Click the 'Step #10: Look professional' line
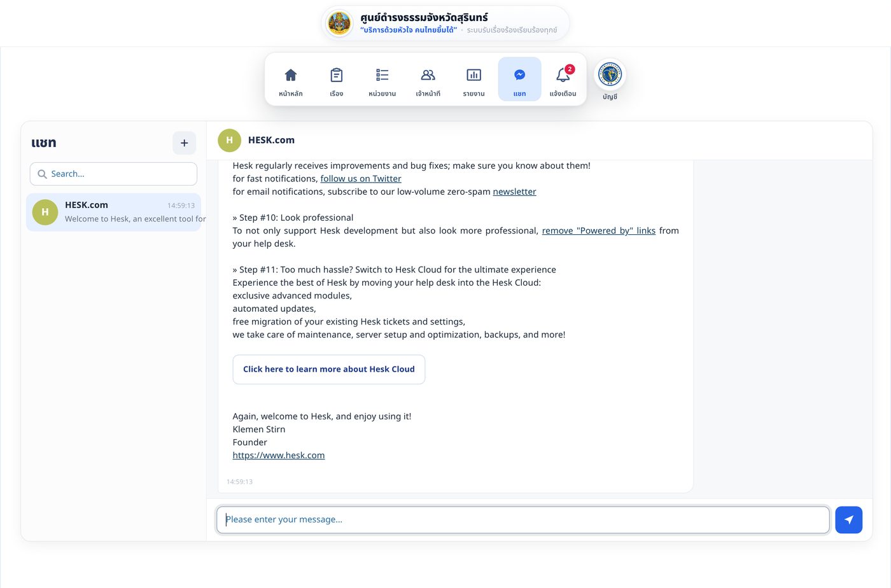891x588 pixels. (293, 218)
